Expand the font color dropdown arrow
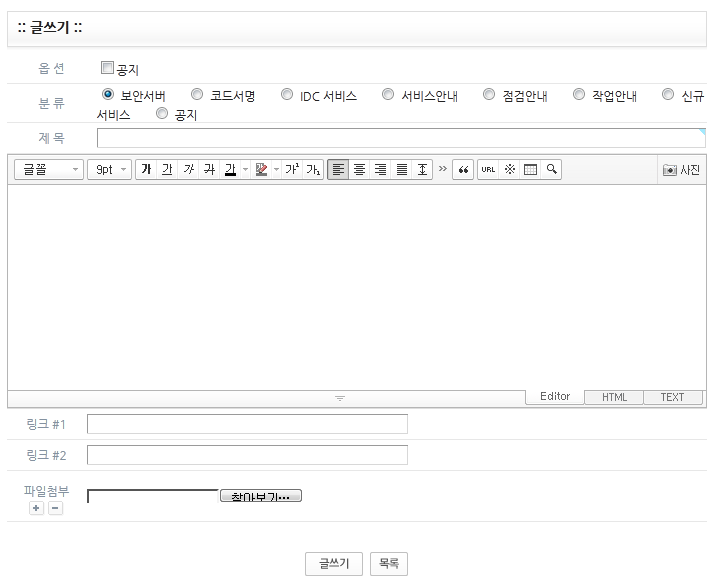Image resolution: width=719 pixels, height=582 pixels. point(246,170)
